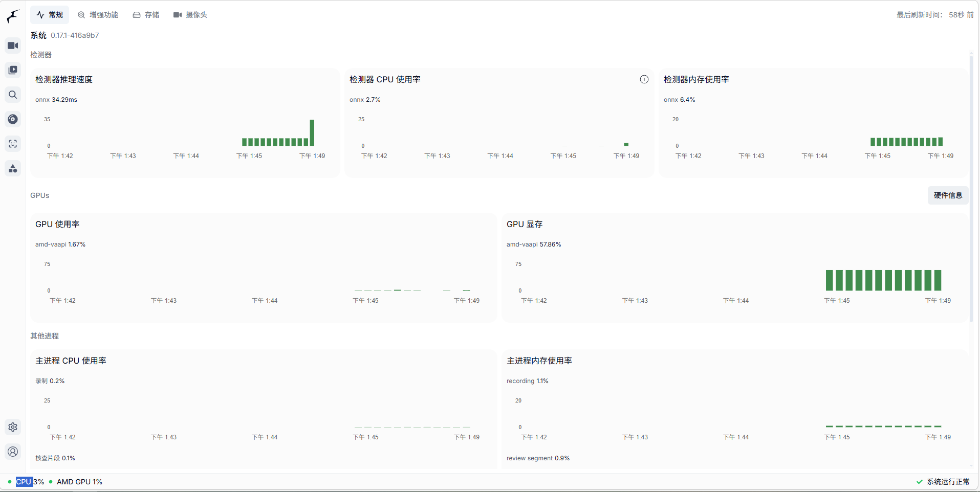The height and width of the screenshot is (492, 980).
Task: Click the amd-vaapi 1.67% value
Action: 60,244
